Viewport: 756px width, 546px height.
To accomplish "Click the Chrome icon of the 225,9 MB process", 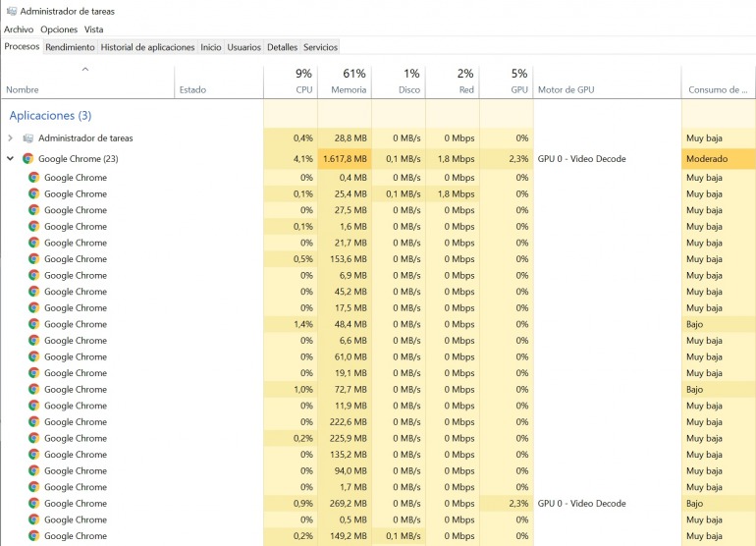I will pyautogui.click(x=33, y=438).
